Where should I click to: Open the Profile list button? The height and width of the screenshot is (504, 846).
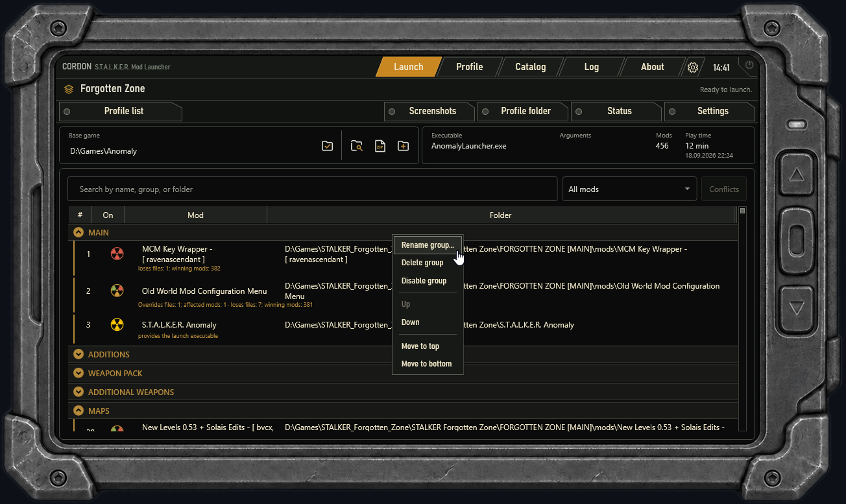pos(121,111)
